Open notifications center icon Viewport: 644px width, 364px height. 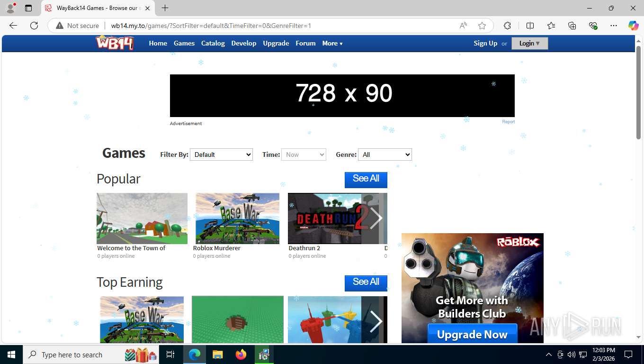pyautogui.click(x=628, y=355)
